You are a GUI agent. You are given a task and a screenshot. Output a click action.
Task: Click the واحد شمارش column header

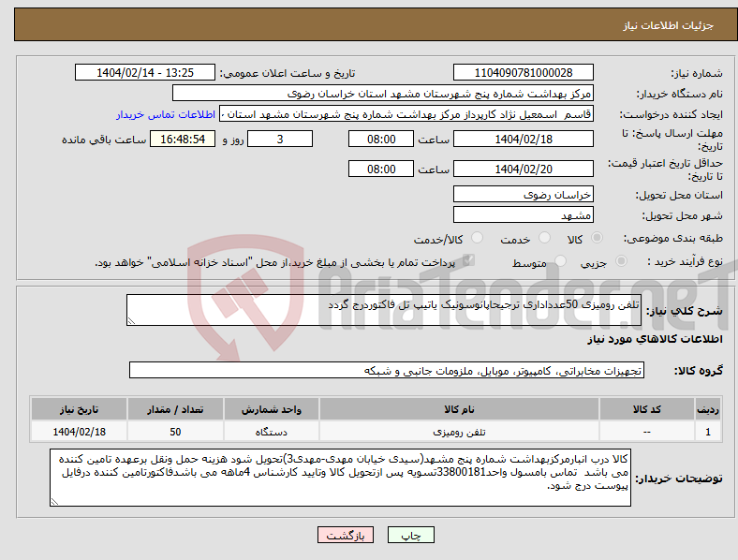click(272, 409)
